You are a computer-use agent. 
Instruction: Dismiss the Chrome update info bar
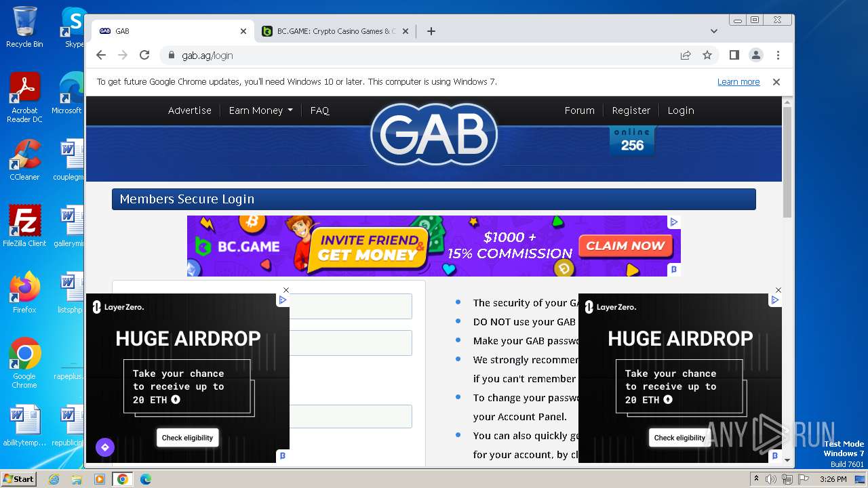point(776,81)
